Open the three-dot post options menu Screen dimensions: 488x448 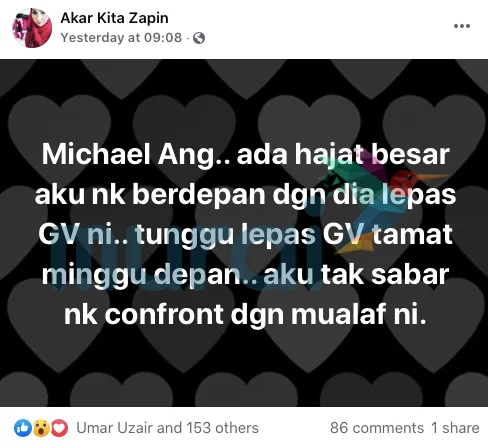click(x=462, y=26)
